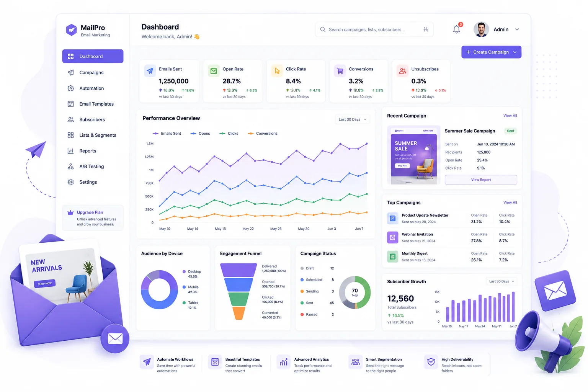The image size is (588, 392).
Task: Click the MailPro logo icon
Action: (72, 30)
